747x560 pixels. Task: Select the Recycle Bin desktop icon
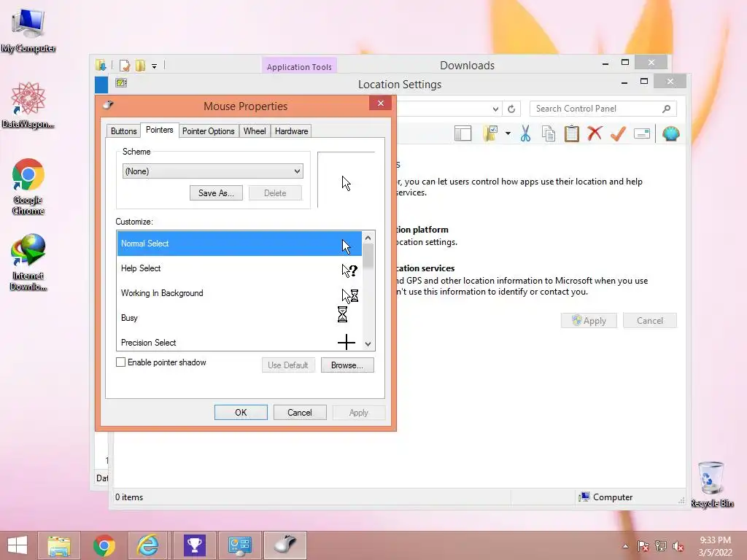point(712,484)
